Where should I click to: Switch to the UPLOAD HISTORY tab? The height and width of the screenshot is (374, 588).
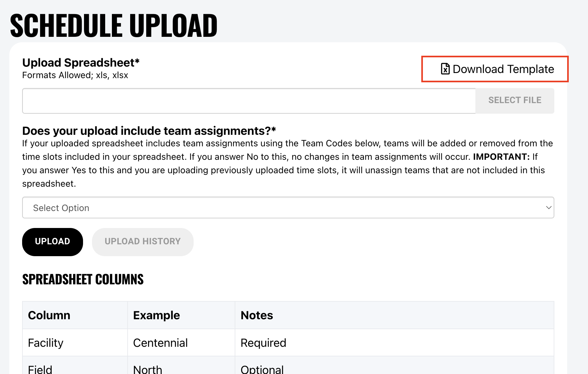coord(143,242)
